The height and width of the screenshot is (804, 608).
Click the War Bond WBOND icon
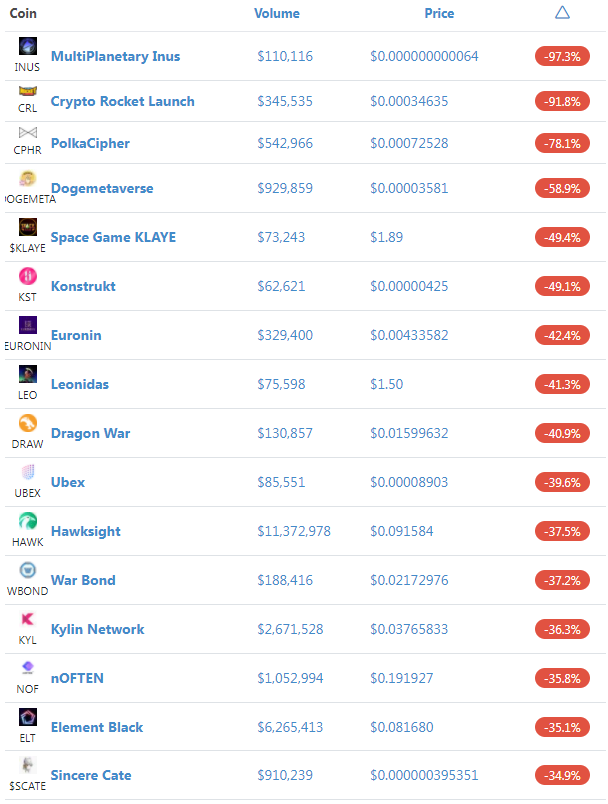tap(28, 570)
